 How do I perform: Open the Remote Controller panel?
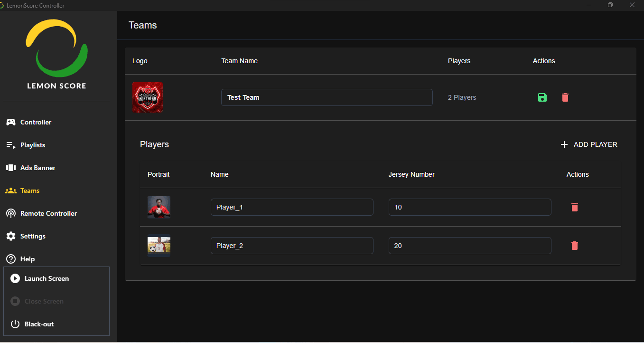pos(48,213)
